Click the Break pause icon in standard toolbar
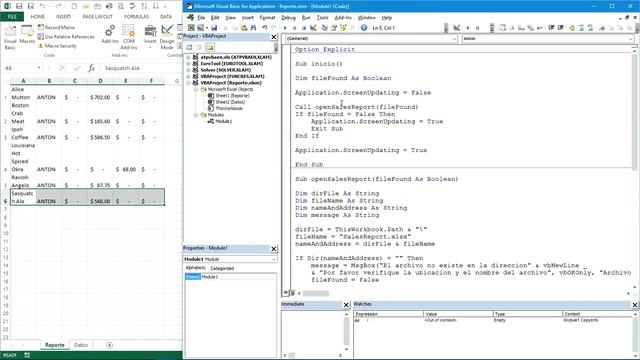The height and width of the screenshot is (360, 640). [294, 28]
